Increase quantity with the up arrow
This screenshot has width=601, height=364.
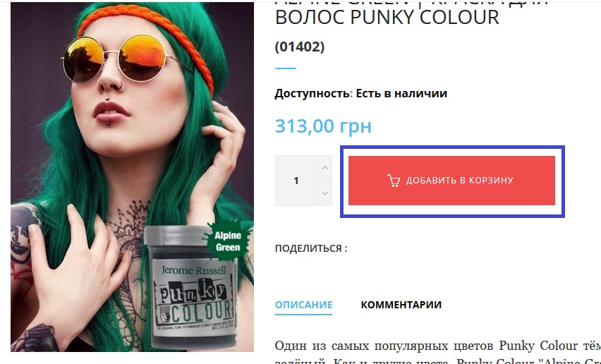pyautogui.click(x=325, y=168)
